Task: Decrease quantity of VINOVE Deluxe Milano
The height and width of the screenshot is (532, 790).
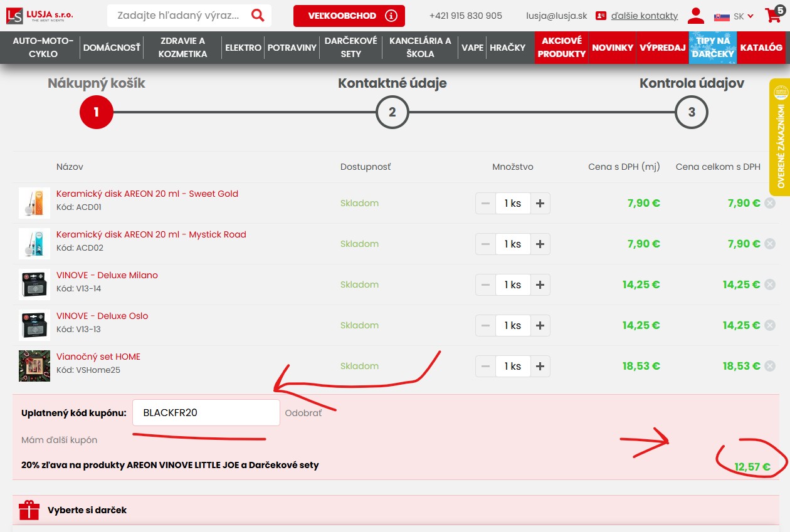Action: (485, 284)
